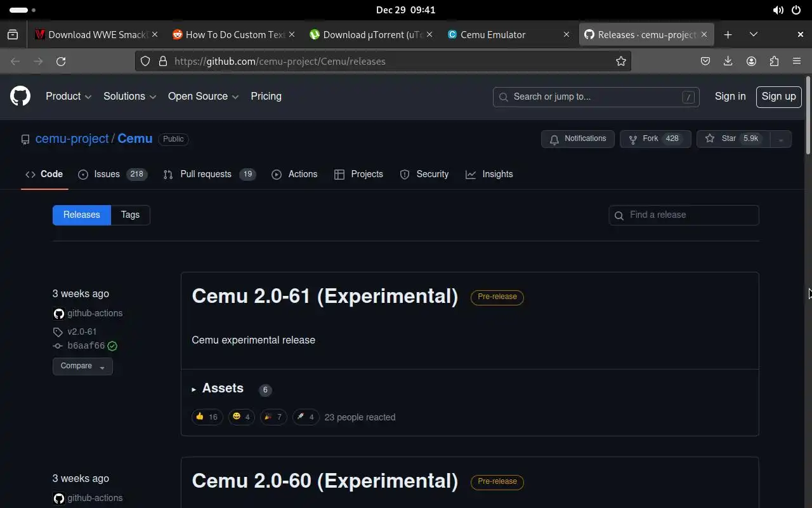812x508 pixels.
Task: Bookmark this page with the star icon
Action: (x=621, y=61)
